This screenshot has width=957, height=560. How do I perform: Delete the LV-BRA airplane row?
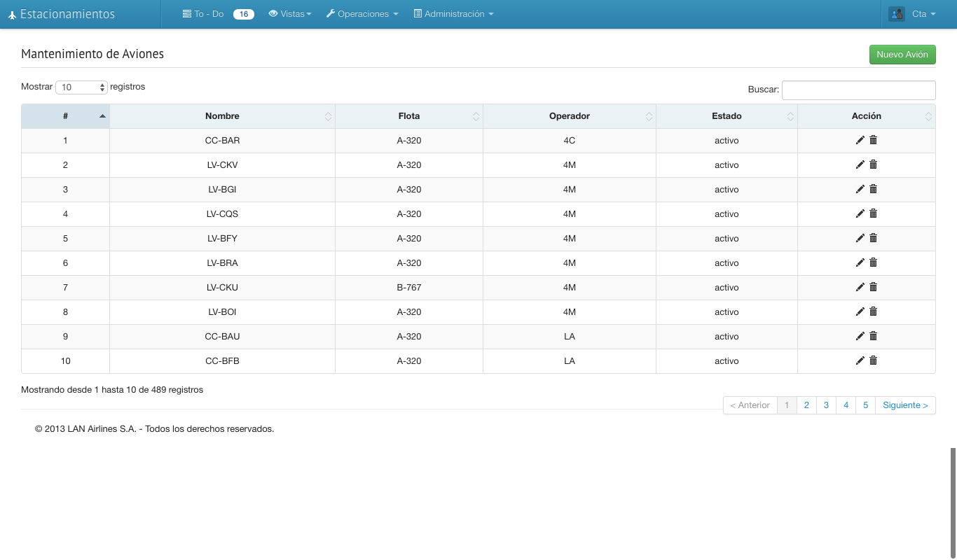(x=873, y=262)
